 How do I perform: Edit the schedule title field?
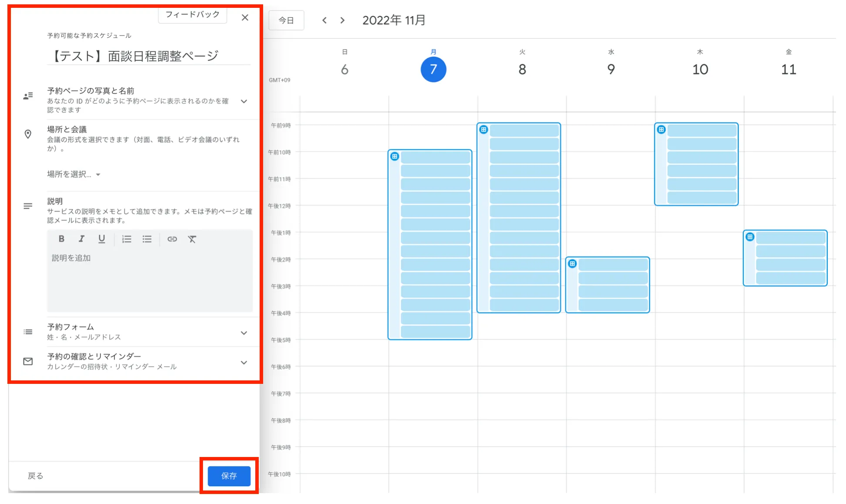[149, 56]
